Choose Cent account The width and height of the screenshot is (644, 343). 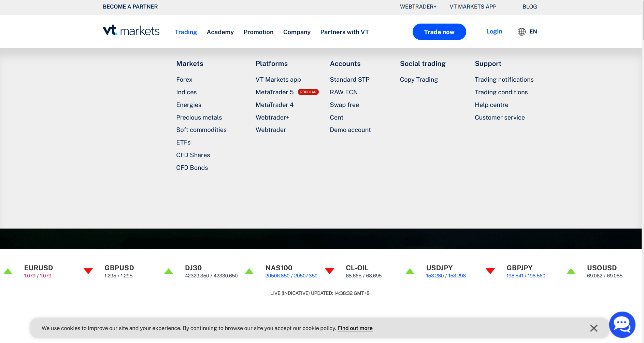[x=337, y=118]
